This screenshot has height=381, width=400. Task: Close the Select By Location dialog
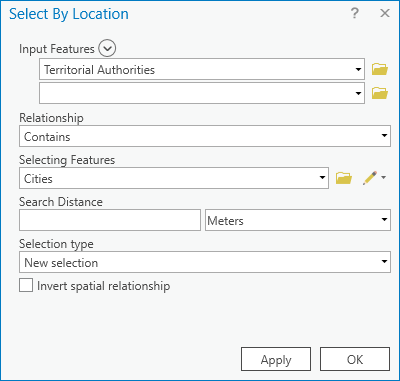385,13
